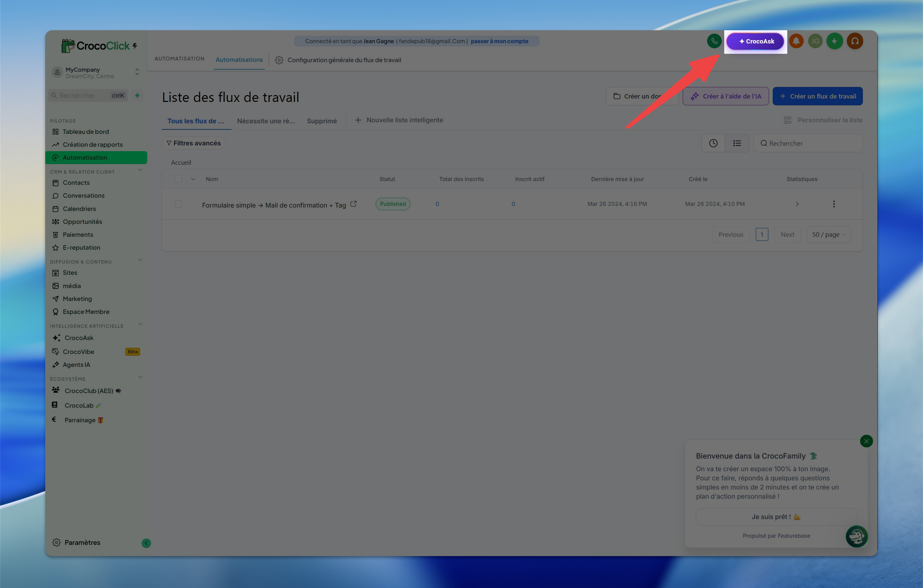This screenshot has height=588, width=923.
Task: Click the passer à mon compte link
Action: 499,41
